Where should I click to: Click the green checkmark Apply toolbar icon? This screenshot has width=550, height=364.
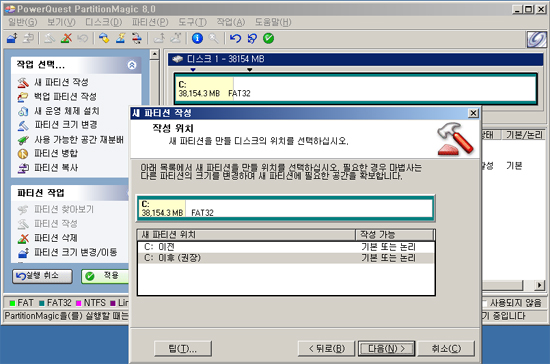[269, 38]
